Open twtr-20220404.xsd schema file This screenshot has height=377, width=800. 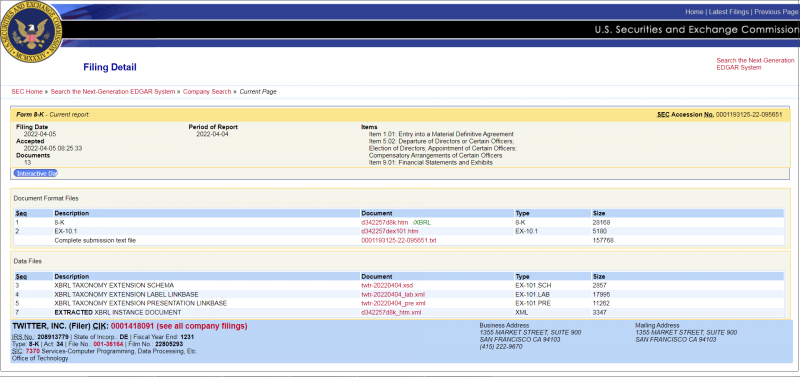tap(387, 285)
